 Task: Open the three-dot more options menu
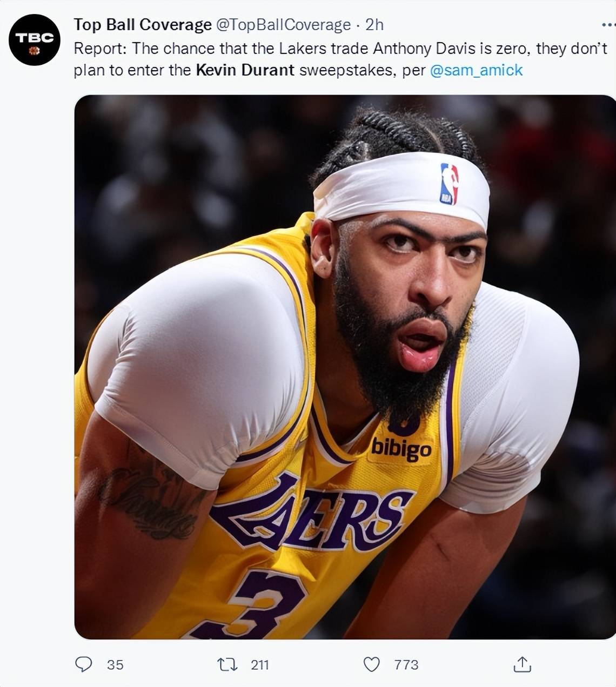(608, 25)
